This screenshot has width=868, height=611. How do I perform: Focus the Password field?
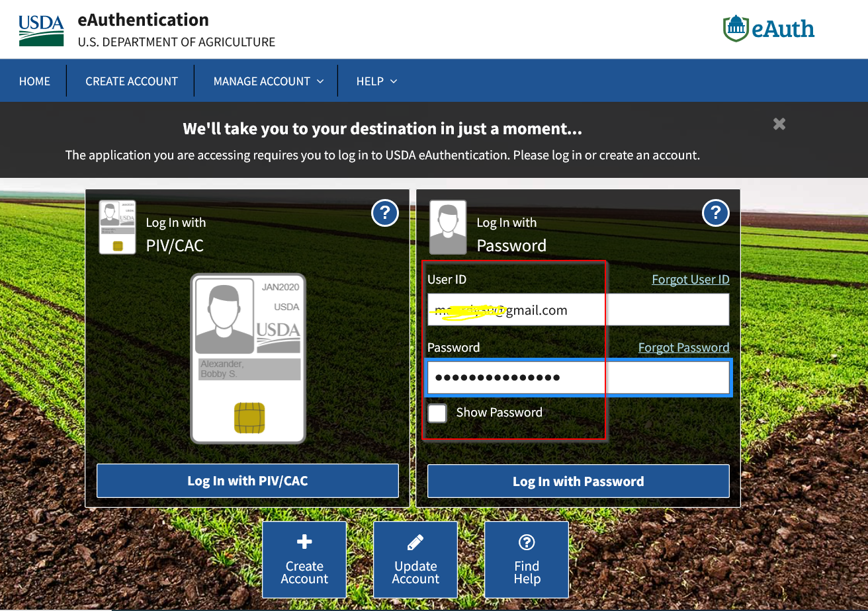click(x=578, y=378)
